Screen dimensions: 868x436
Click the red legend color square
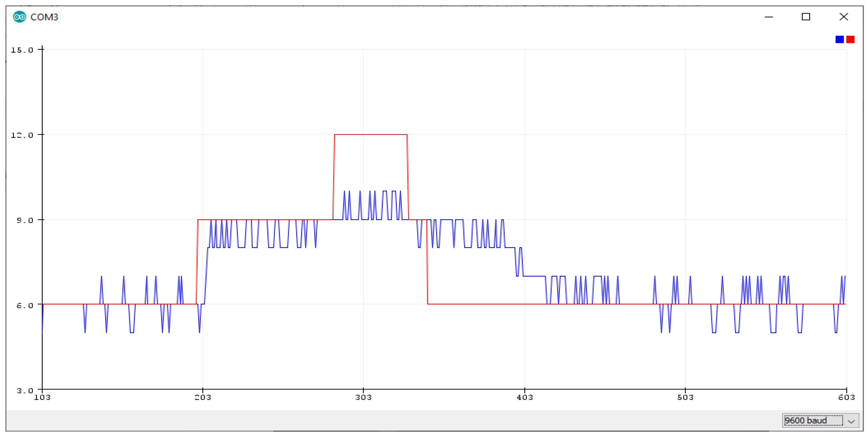[x=850, y=39]
